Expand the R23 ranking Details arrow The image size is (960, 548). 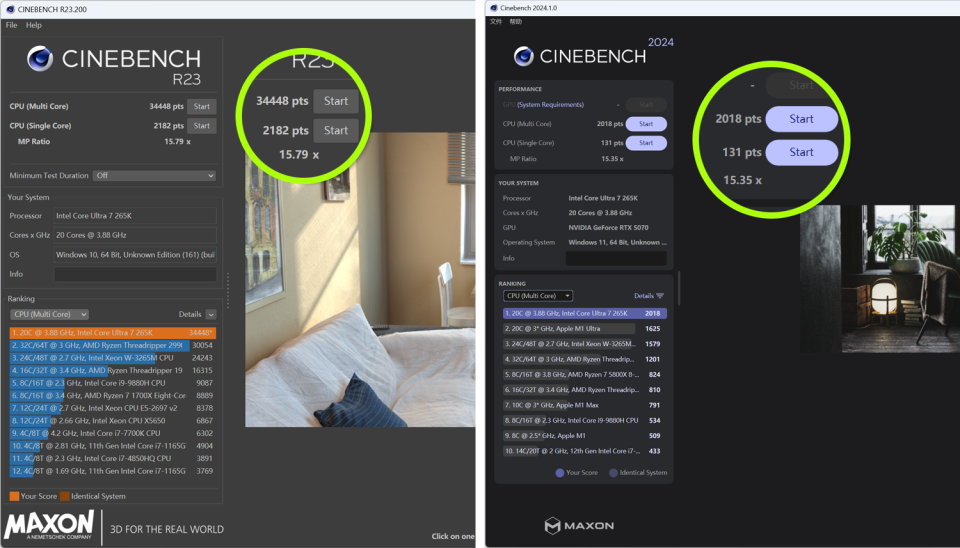pyautogui.click(x=211, y=315)
